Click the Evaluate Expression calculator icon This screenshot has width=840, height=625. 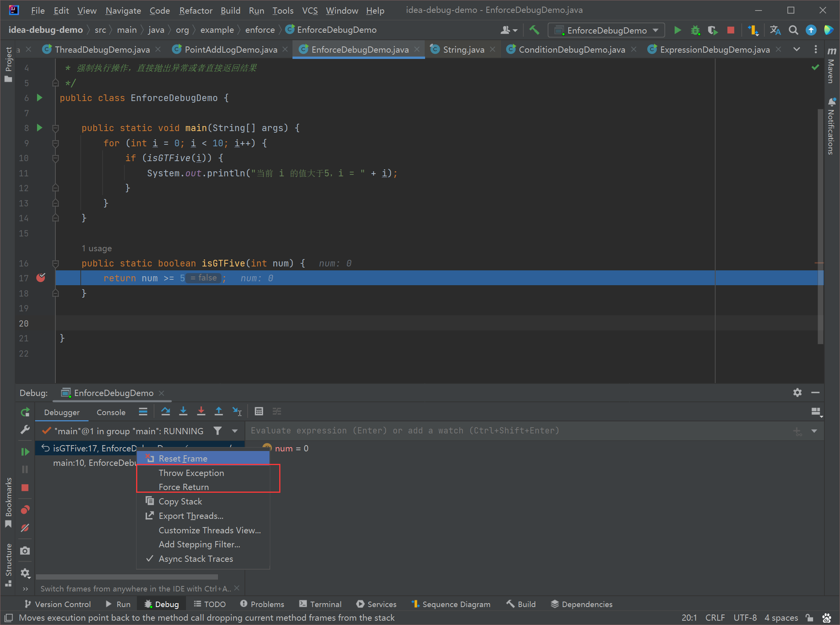pos(259,411)
